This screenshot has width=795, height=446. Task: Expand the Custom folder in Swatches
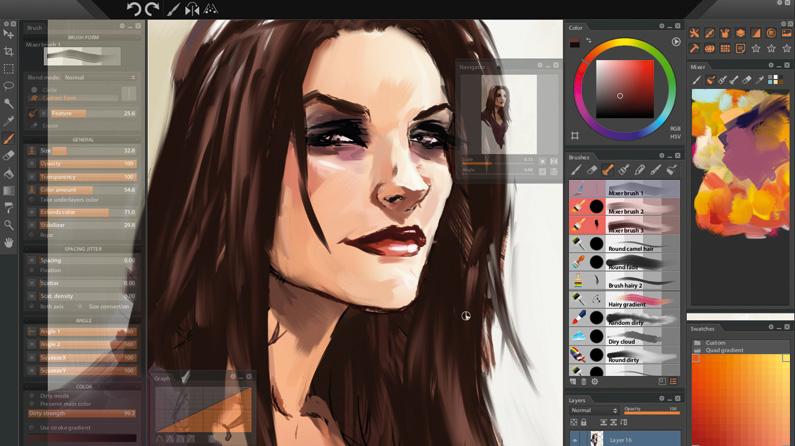point(698,343)
